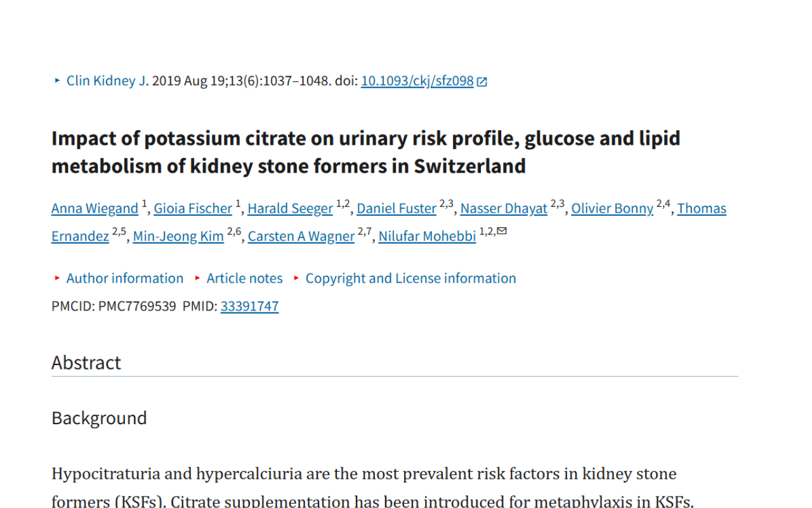Image resolution: width=812 pixels, height=508 pixels.
Task: Open Harald Seeger's profile link
Action: click(x=290, y=208)
